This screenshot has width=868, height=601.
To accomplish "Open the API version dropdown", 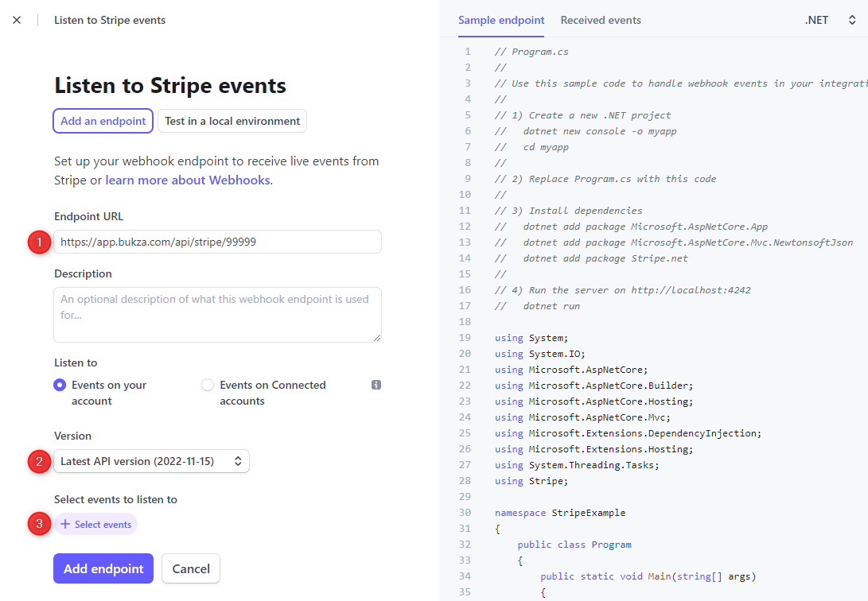I will [151, 461].
